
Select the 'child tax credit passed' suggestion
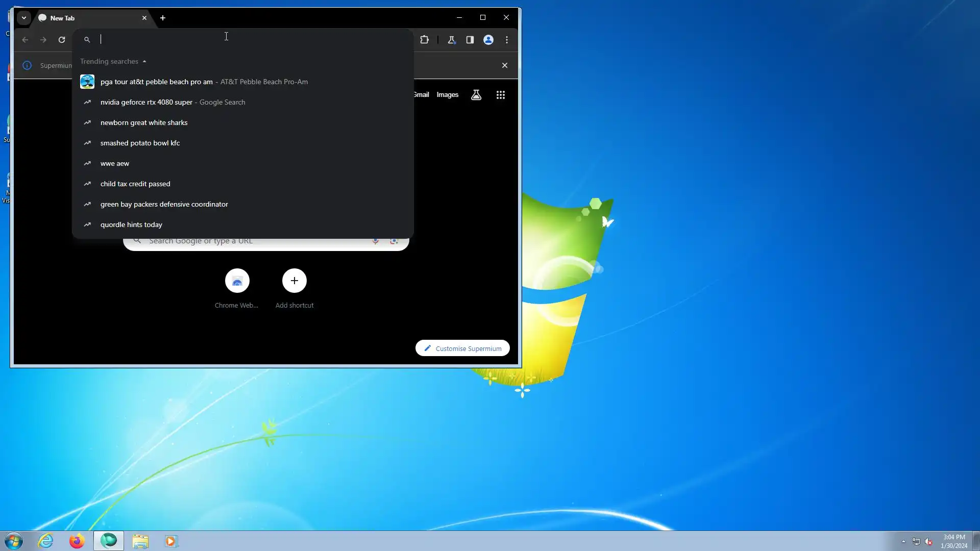pyautogui.click(x=135, y=184)
